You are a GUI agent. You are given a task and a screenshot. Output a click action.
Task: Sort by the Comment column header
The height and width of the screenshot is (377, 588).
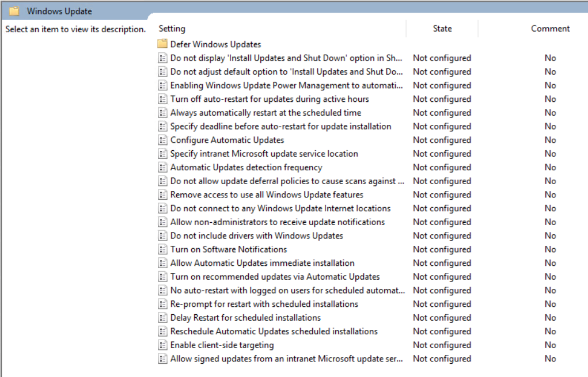click(x=550, y=28)
